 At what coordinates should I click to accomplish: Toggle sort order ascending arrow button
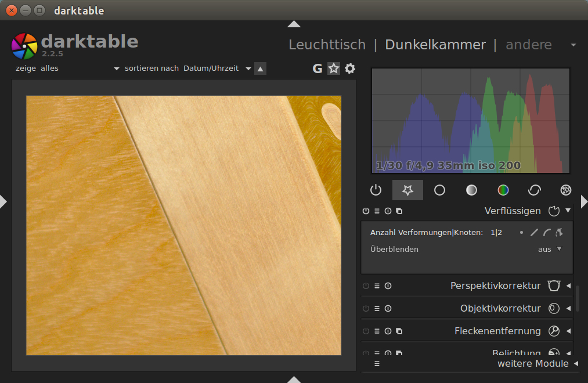260,68
